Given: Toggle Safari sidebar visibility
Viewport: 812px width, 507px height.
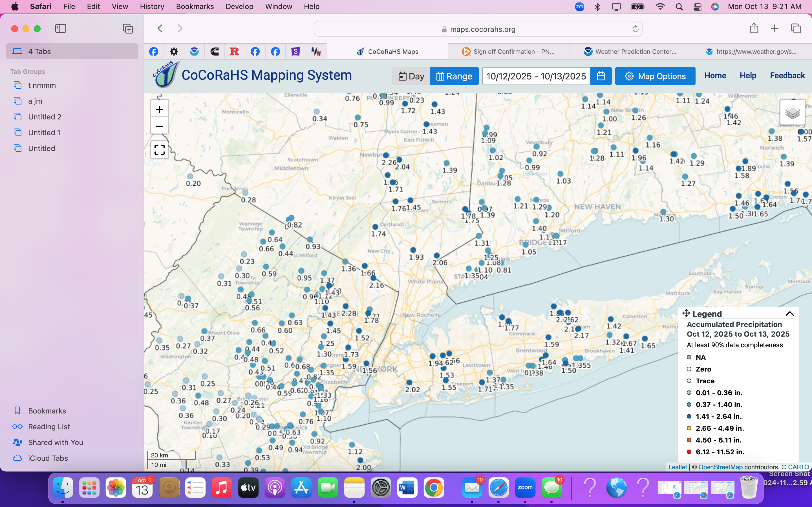Looking at the screenshot, I should pos(61,28).
